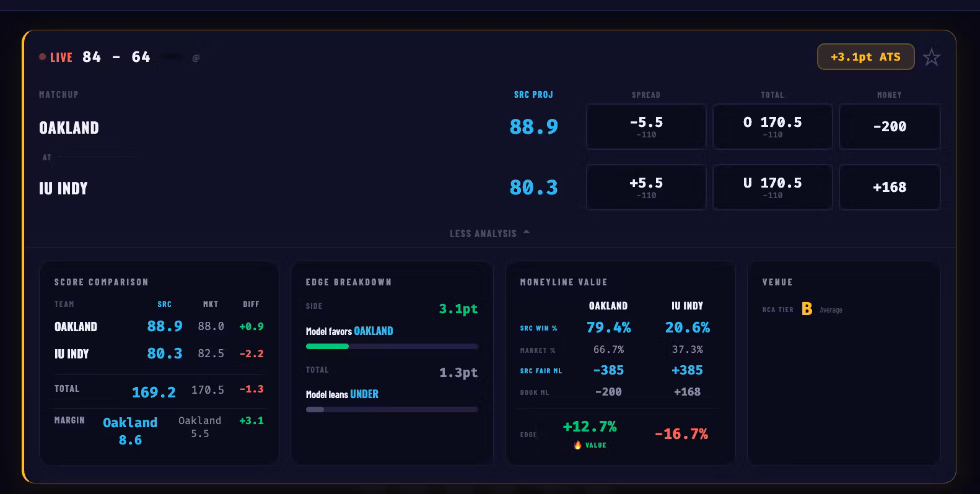This screenshot has height=494, width=980.
Task: Open OAKLAND team in matchup row
Action: pyautogui.click(x=69, y=128)
